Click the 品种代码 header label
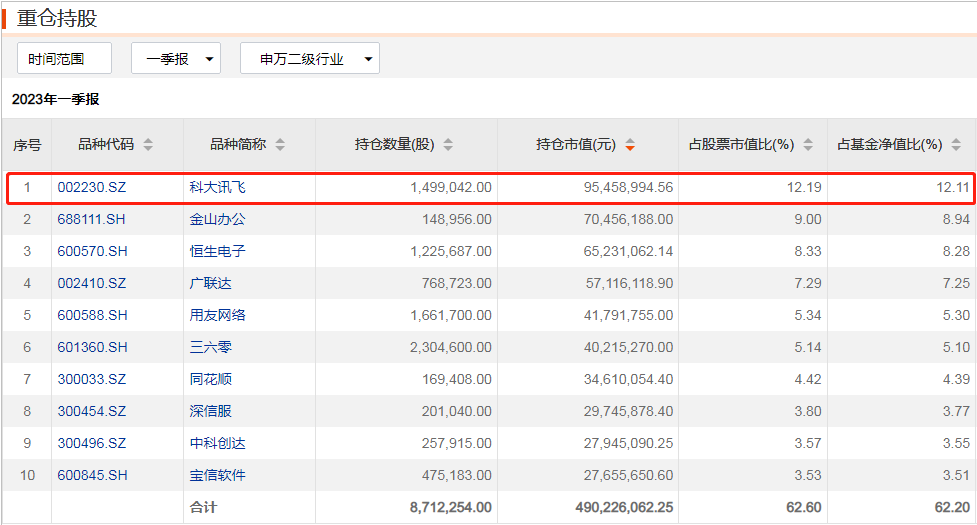Viewport: 977px width, 525px height. (106, 144)
